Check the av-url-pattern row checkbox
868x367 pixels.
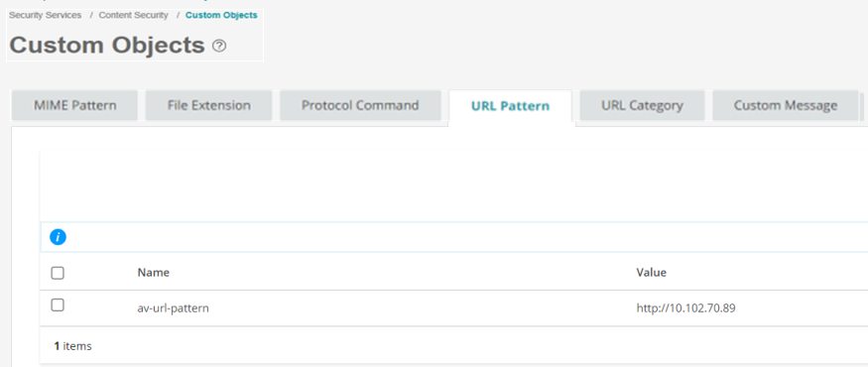[x=58, y=306]
